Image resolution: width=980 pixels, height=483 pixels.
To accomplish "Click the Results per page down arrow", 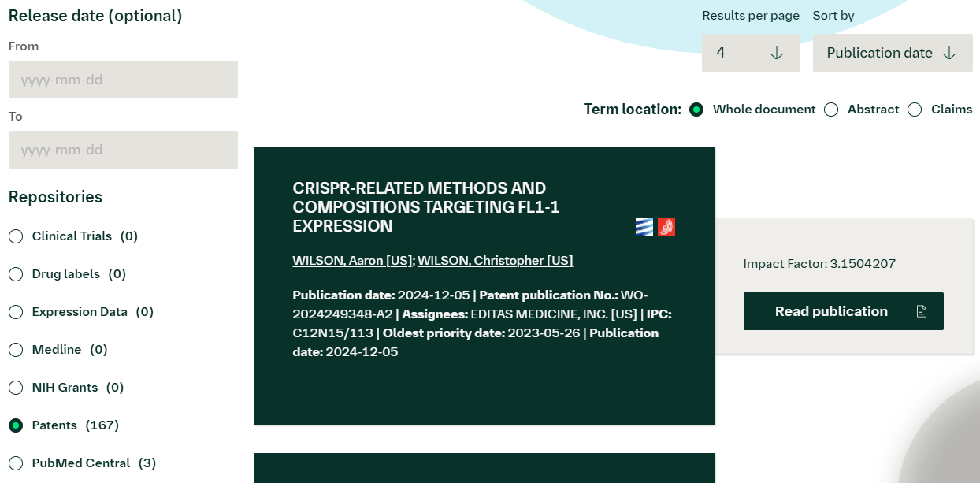I will pyautogui.click(x=776, y=53).
